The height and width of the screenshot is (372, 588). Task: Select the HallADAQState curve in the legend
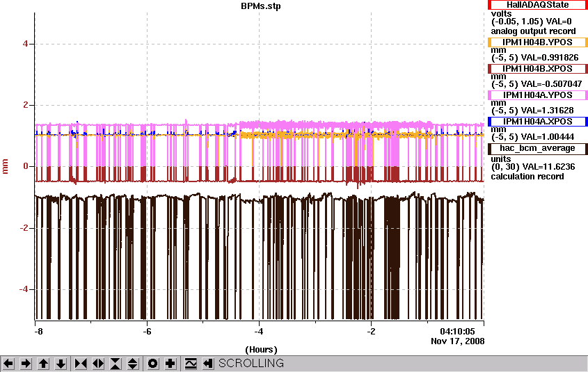[x=537, y=5]
